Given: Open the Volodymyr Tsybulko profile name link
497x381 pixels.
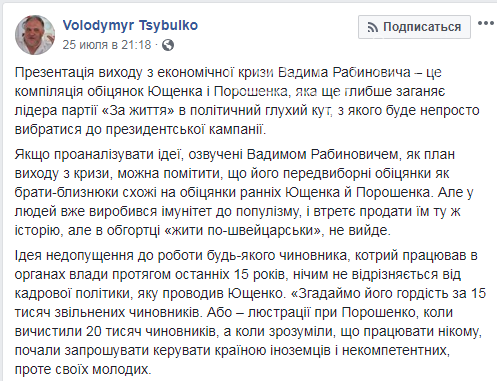Looking at the screenshot, I should point(130,25).
